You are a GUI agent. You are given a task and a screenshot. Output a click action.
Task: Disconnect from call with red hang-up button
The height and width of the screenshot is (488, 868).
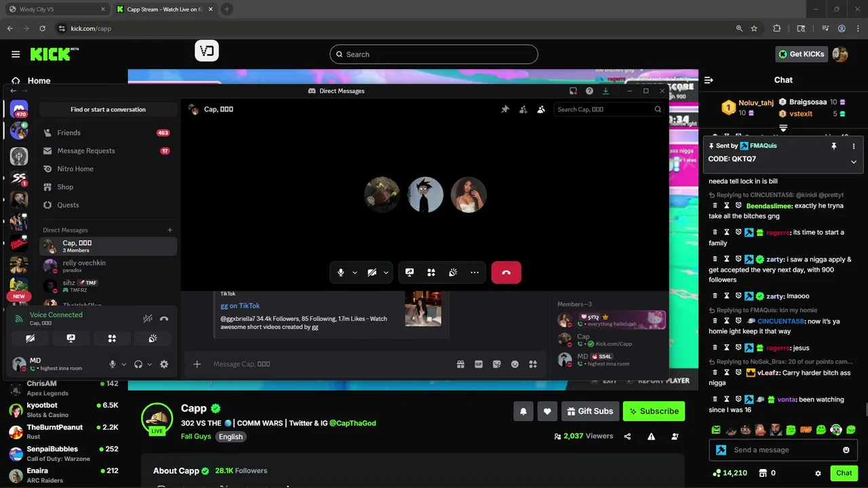tap(506, 272)
